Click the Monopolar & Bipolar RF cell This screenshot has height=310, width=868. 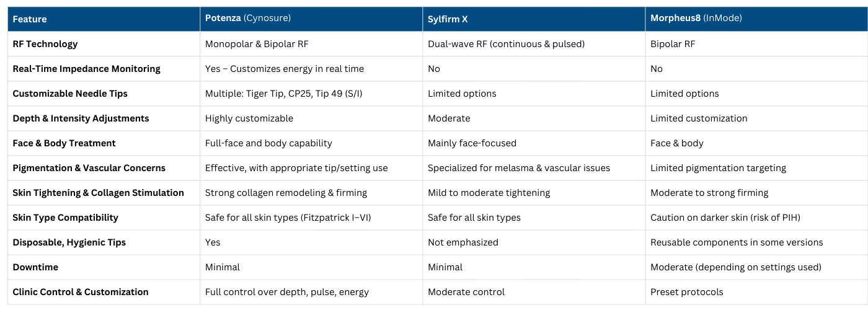(x=257, y=44)
